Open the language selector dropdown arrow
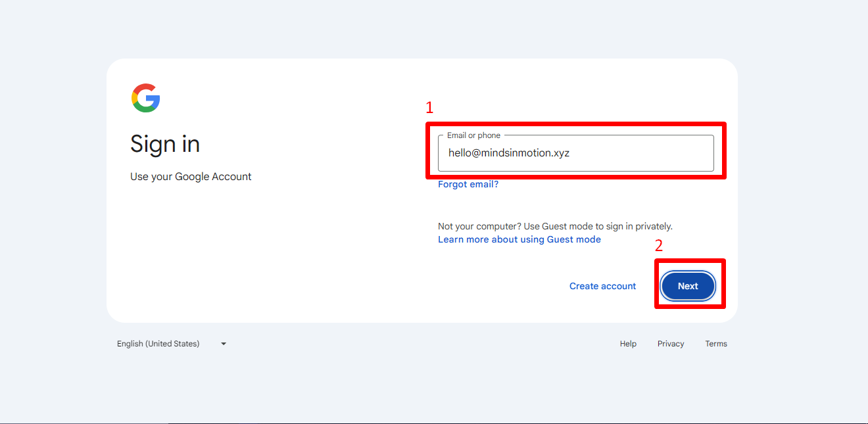The height and width of the screenshot is (424, 868). point(223,343)
